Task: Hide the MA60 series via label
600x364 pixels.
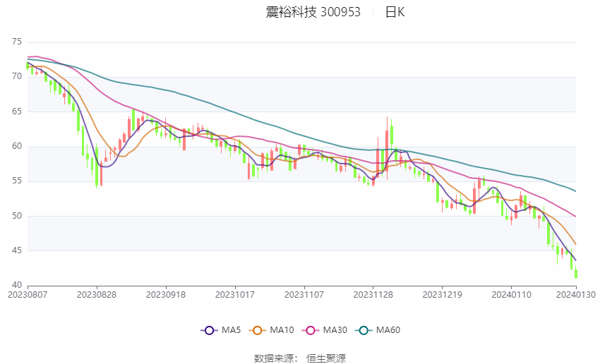Action: [388, 330]
